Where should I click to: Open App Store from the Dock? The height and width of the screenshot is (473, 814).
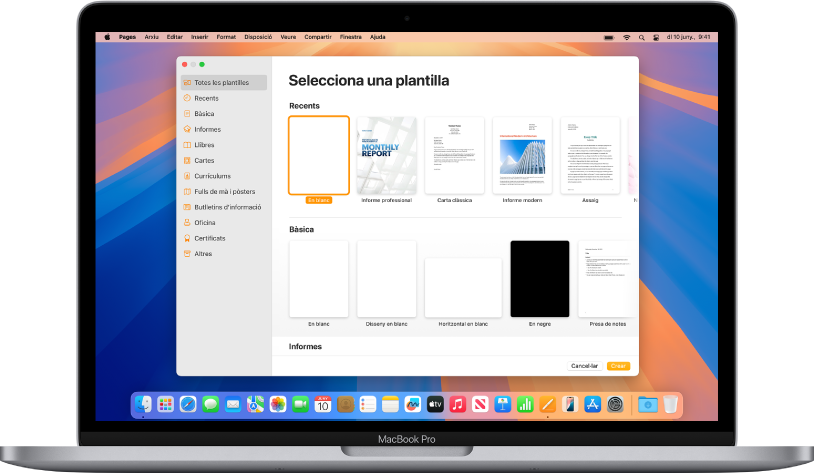[x=592, y=404]
